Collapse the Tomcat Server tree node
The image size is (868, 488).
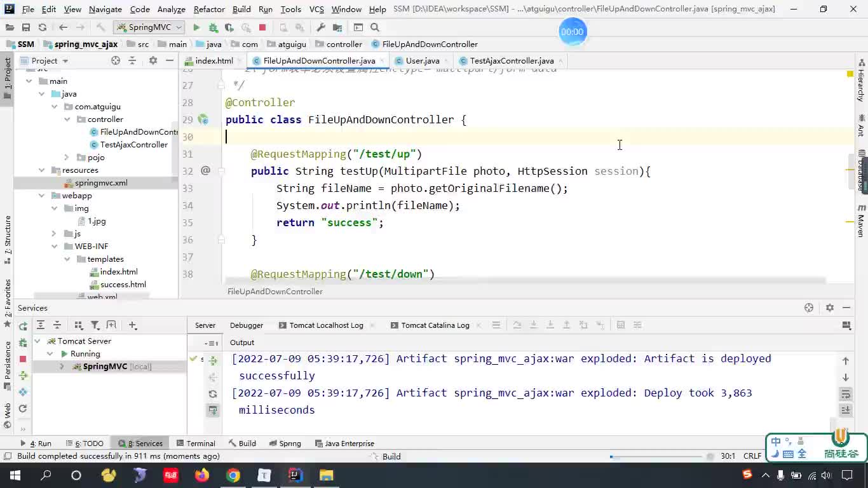tap(37, 341)
